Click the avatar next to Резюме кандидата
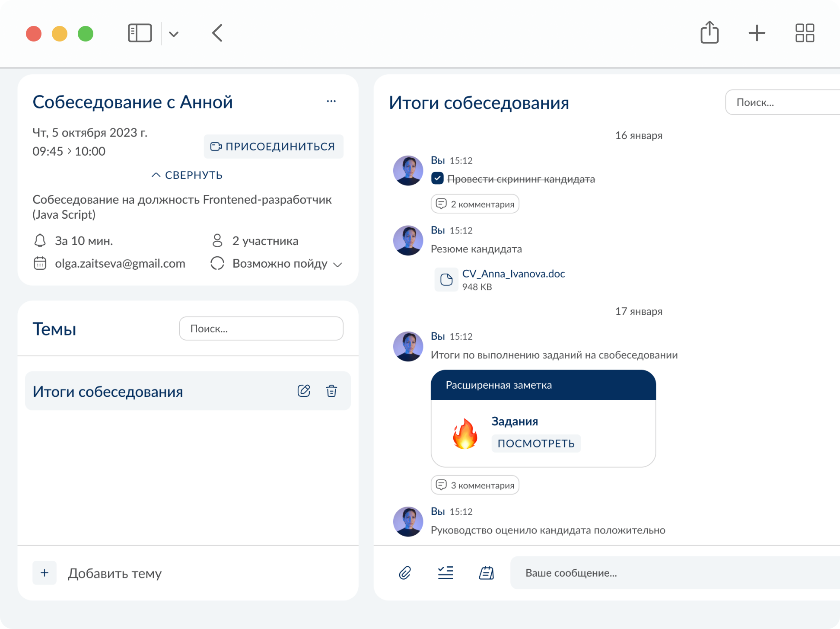 [408, 240]
